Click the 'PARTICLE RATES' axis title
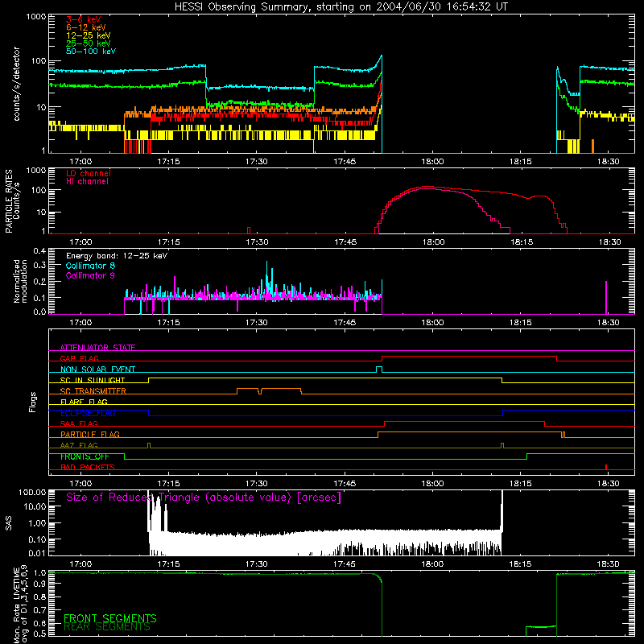 9,201
